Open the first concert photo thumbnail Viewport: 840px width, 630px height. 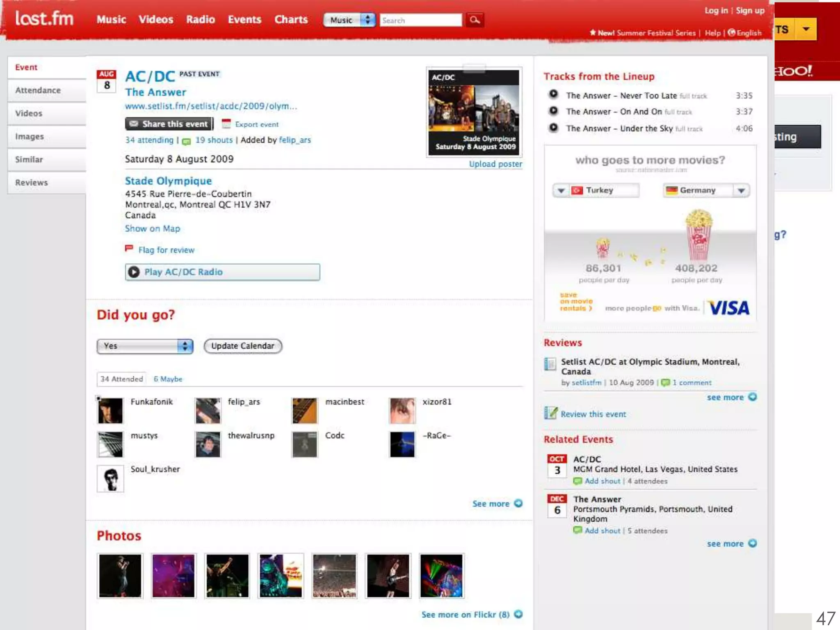(x=120, y=575)
